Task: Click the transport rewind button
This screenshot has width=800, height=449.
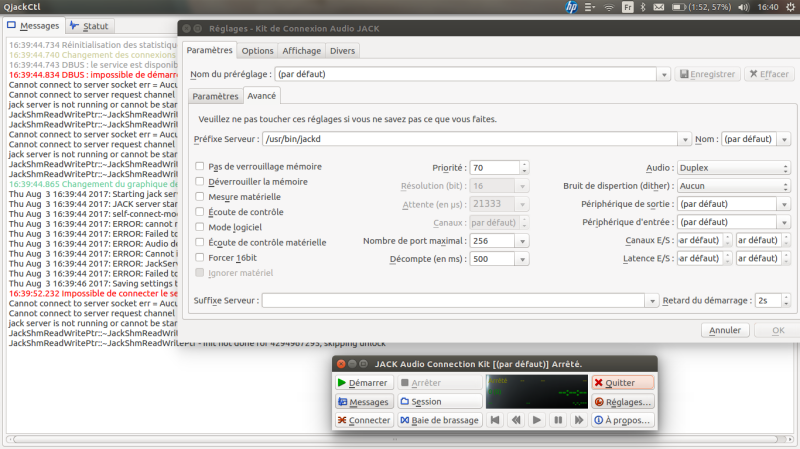Action: pos(516,420)
